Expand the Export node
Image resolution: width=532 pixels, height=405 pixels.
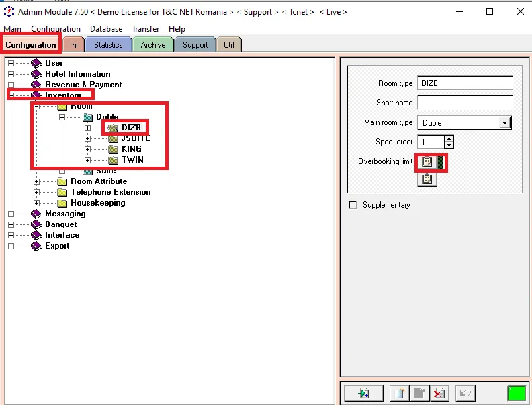click(x=11, y=246)
